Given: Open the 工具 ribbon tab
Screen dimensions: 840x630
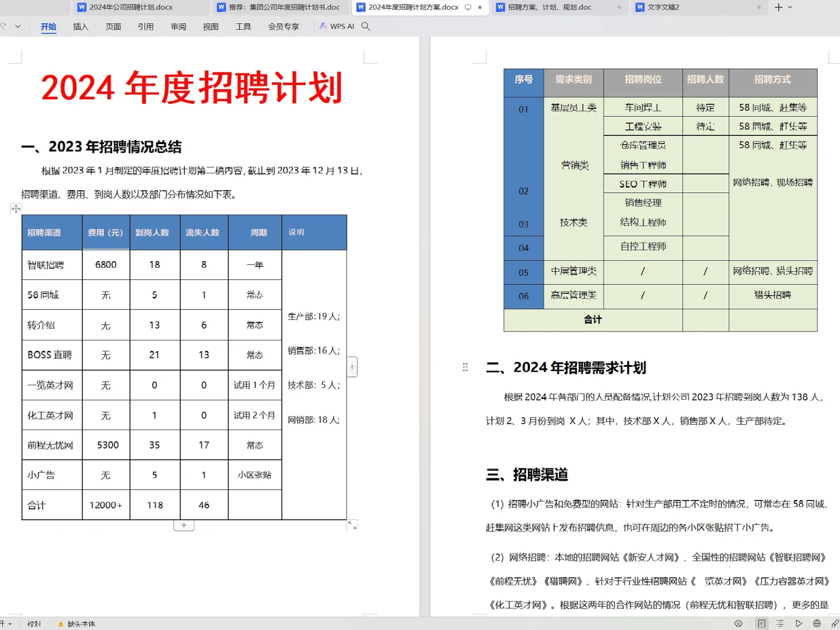Looking at the screenshot, I should pos(243,26).
